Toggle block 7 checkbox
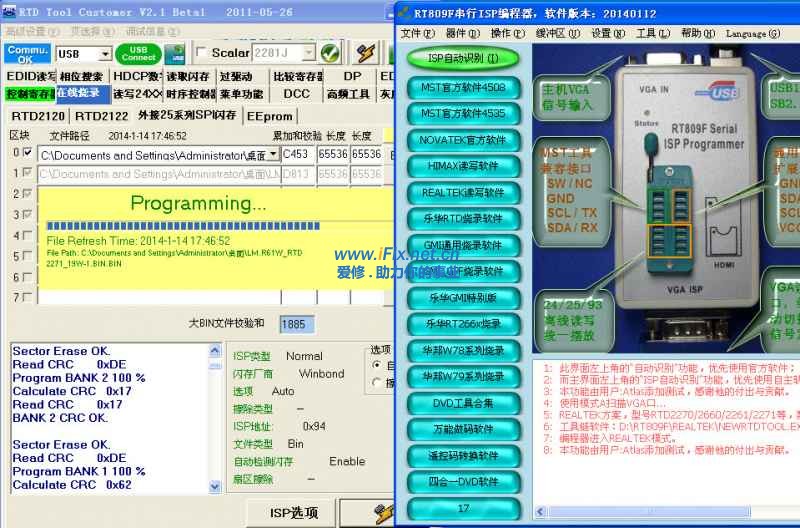The width and height of the screenshot is (800, 528). tap(28, 296)
